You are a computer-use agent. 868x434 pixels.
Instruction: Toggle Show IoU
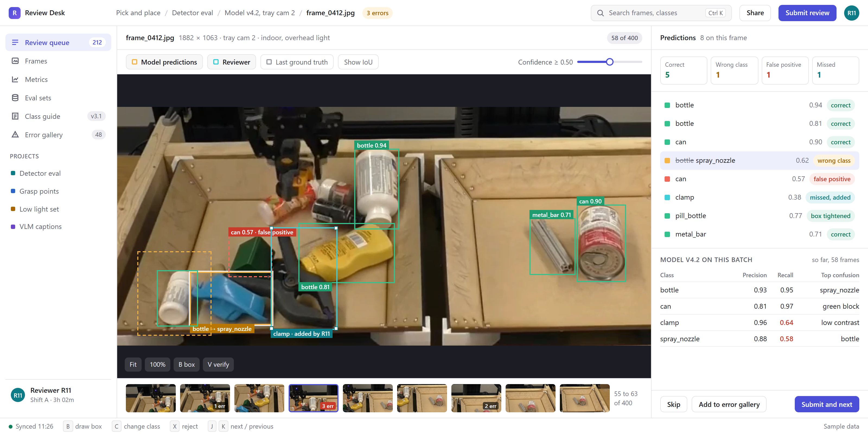coord(358,62)
